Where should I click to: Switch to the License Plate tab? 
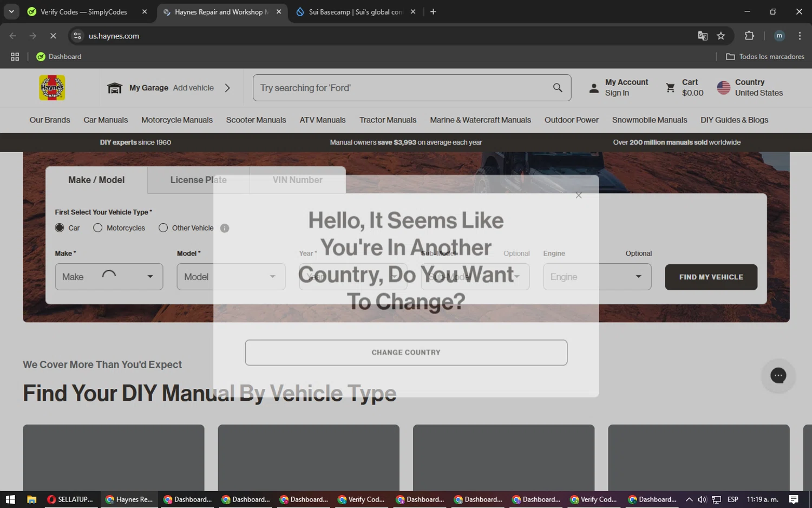coord(198,180)
